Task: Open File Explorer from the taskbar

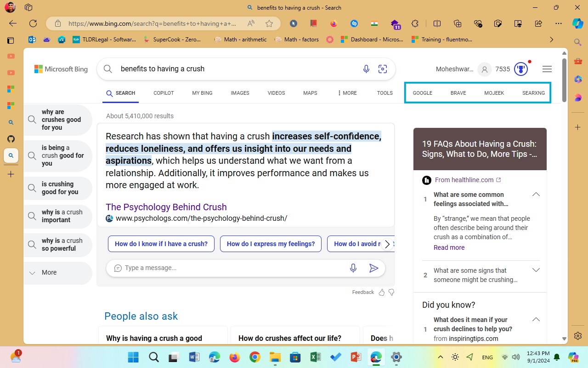Action: click(x=275, y=357)
